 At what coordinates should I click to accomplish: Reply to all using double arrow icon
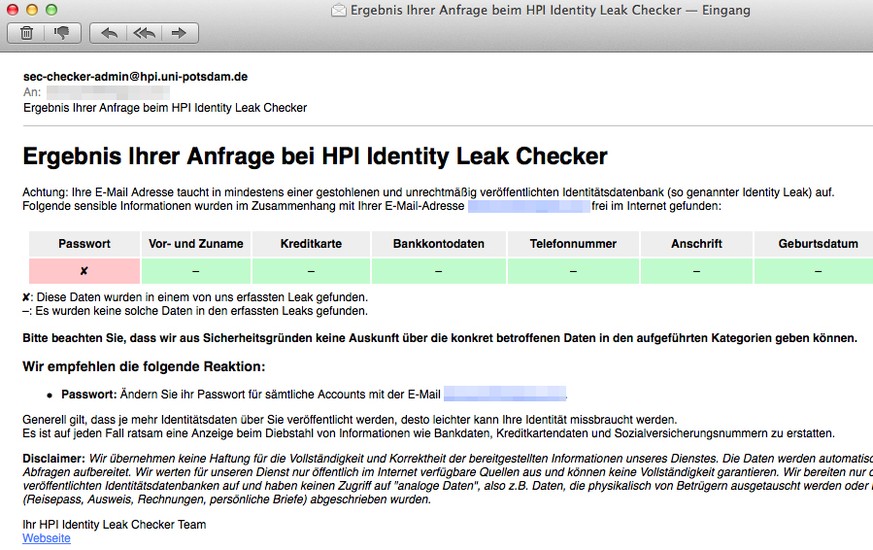(x=144, y=33)
